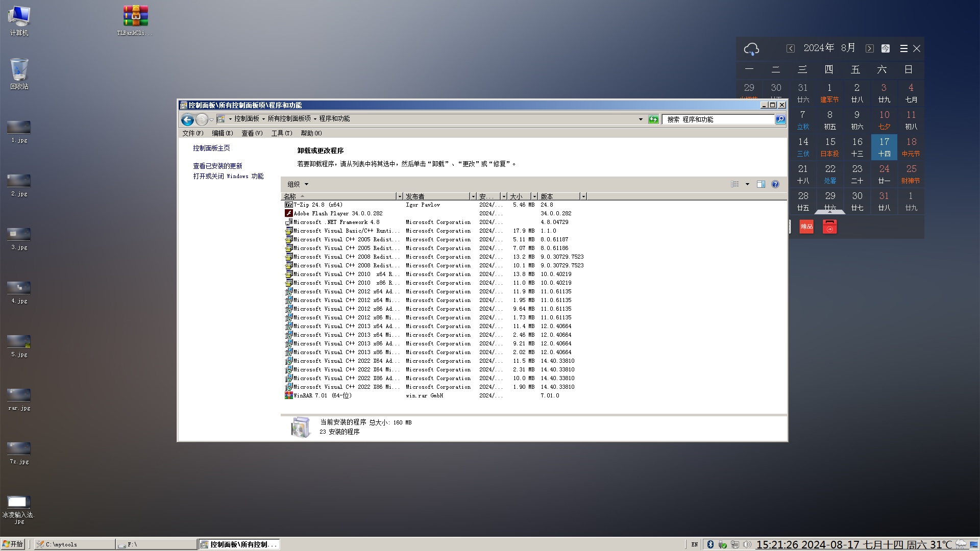The width and height of the screenshot is (980, 551).
Task: Click the Forward navigation arrow
Action: tap(202, 119)
